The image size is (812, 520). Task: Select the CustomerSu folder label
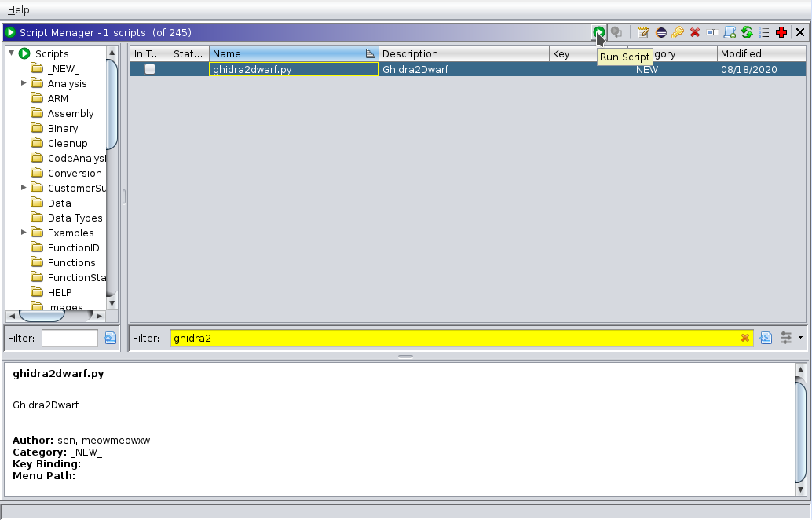coord(77,189)
